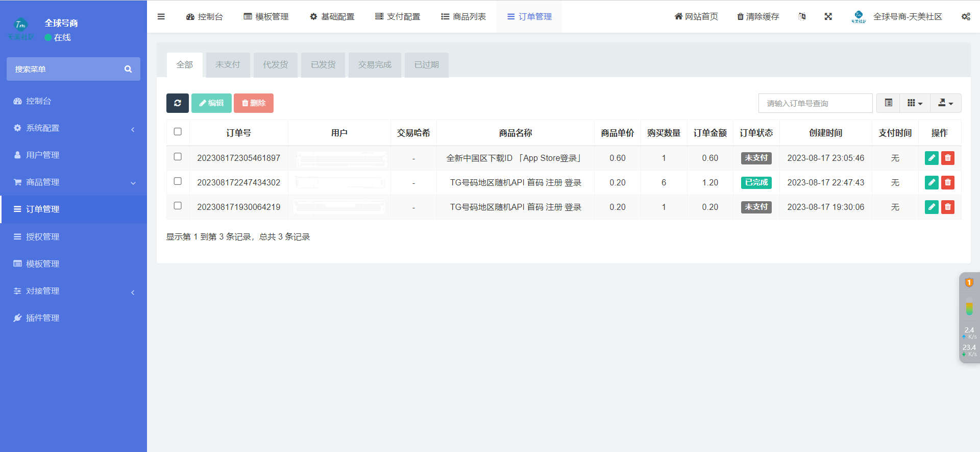This screenshot has width=980, height=452.
Task: Expand 系统配置 in the sidebar
Action: click(73, 128)
